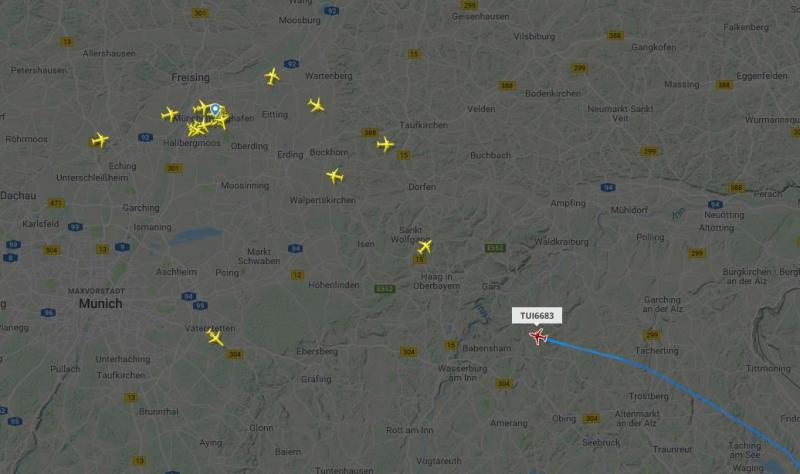This screenshot has height=474, width=800.
Task: Select the yellow plane west of Taufkirchen
Action: (x=385, y=144)
